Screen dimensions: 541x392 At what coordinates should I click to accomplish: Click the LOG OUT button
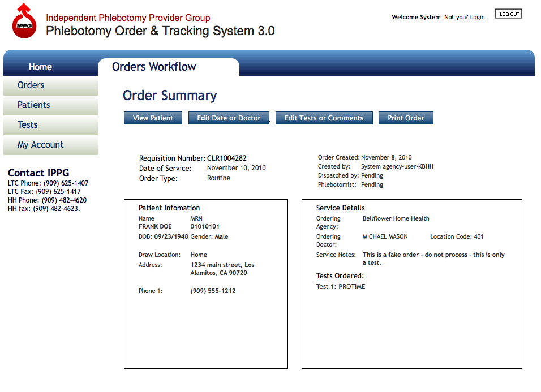(x=508, y=14)
